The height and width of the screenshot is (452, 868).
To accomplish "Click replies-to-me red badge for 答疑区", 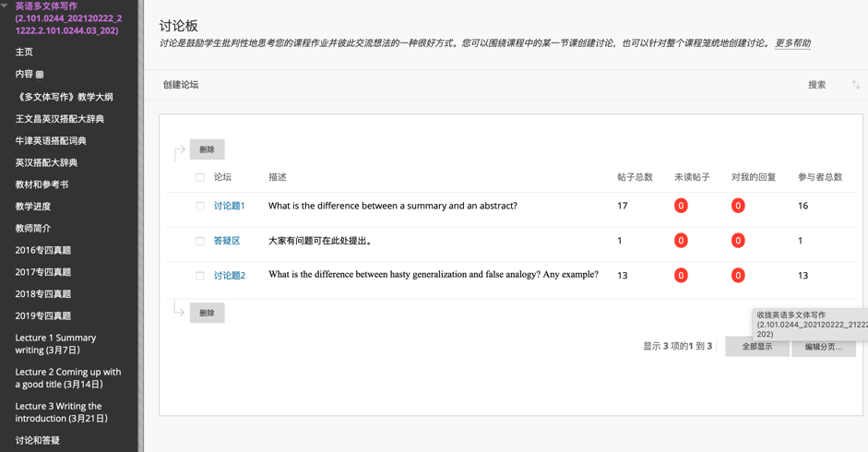I will pyautogui.click(x=738, y=241).
